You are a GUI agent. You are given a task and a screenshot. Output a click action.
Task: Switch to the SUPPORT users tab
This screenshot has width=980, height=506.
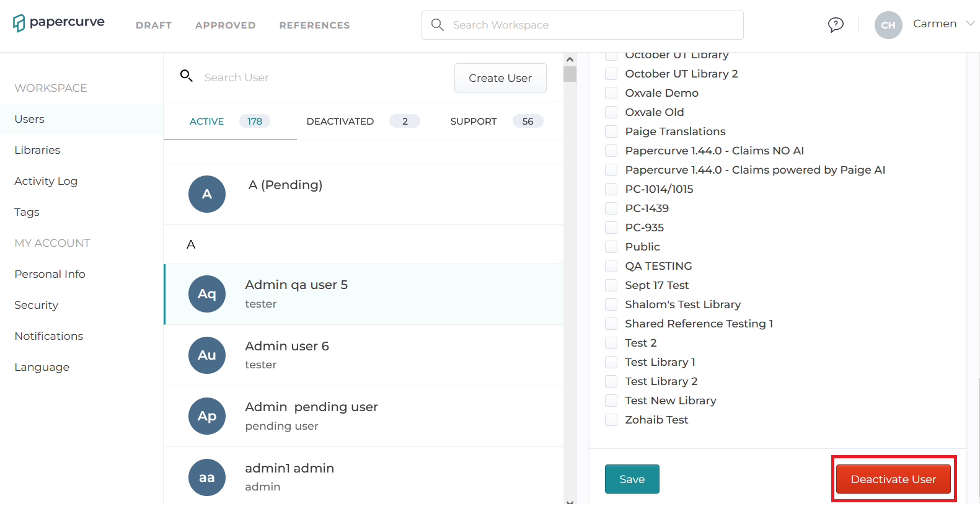point(497,122)
